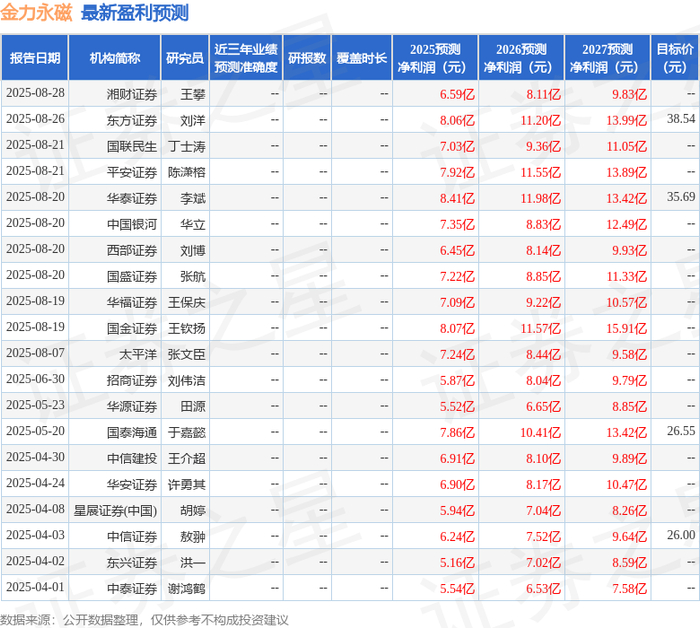This screenshot has height=628, width=700.
Task: Click the 研报数 column header
Action: tap(307, 58)
